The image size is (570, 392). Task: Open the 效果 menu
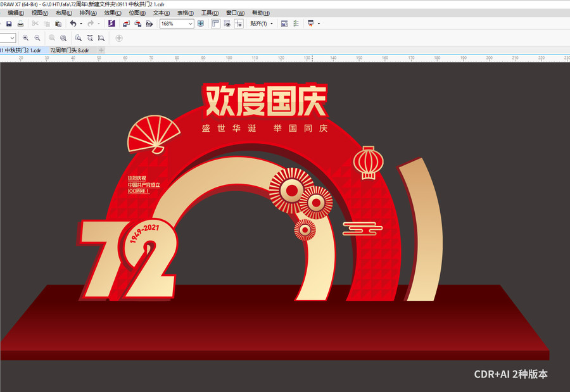tap(113, 13)
